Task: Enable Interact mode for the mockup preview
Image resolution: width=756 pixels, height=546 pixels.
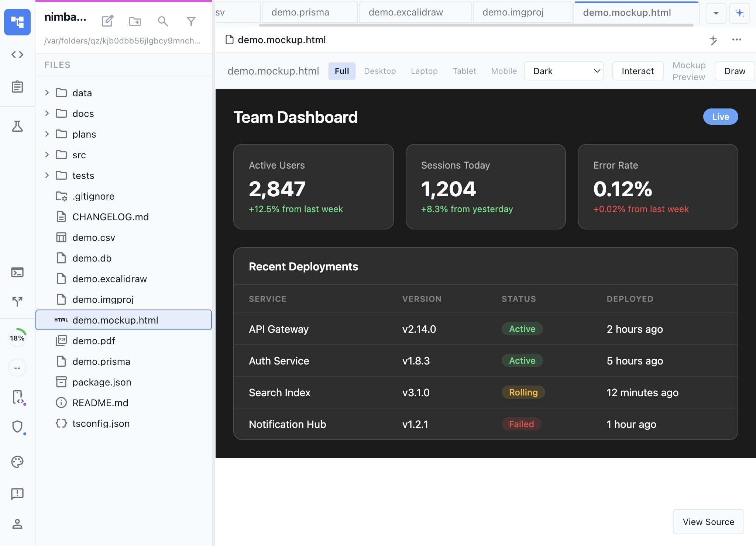Action: pos(638,70)
